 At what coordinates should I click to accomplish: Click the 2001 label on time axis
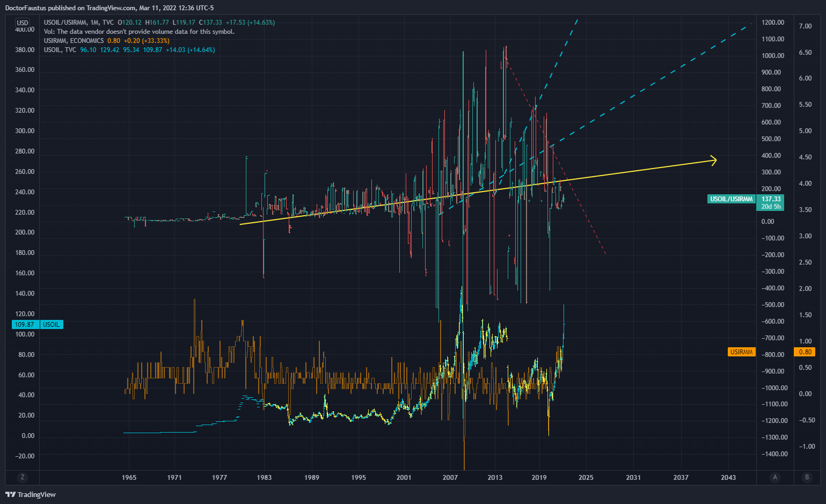(404, 477)
